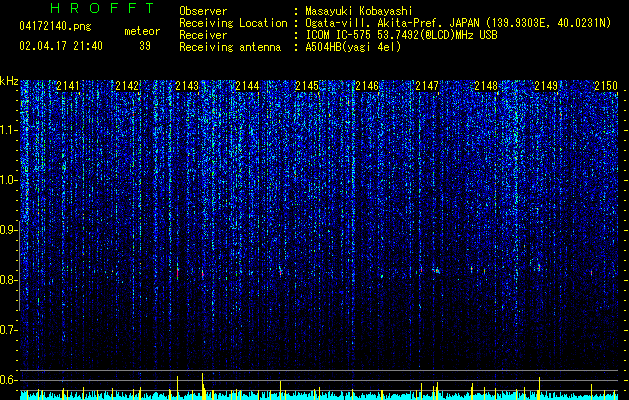Click the 'Receiving Location' field label

233,23
